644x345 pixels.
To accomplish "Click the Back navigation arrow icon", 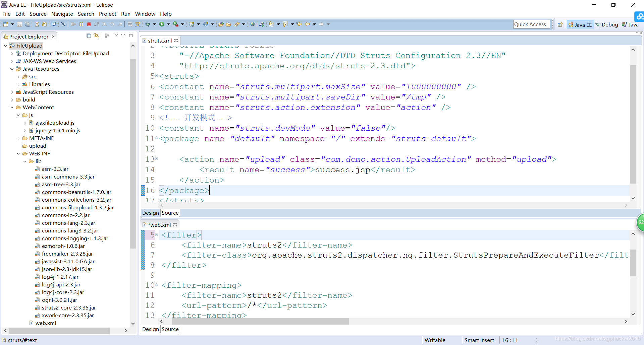I will (x=307, y=24).
